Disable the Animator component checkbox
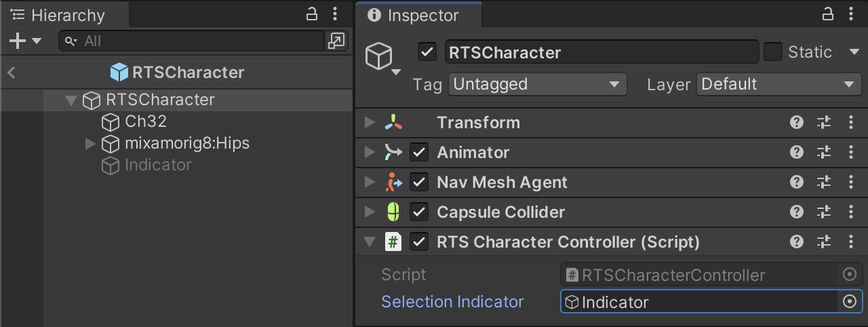The height and width of the screenshot is (327, 868). click(x=420, y=153)
